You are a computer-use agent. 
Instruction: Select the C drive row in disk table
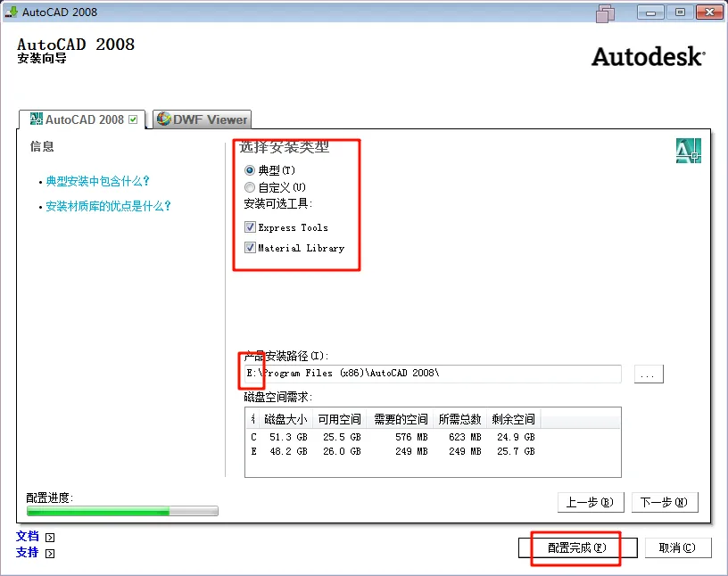[433, 437]
